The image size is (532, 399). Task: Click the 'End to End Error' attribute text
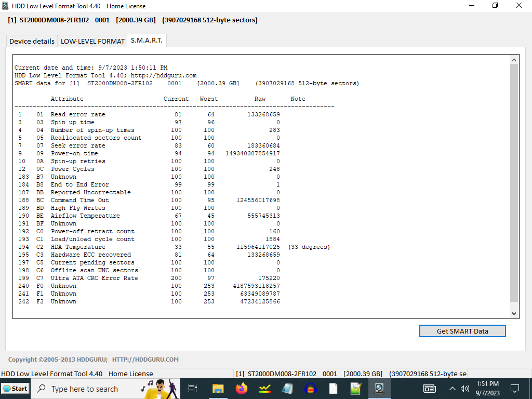coord(79,184)
